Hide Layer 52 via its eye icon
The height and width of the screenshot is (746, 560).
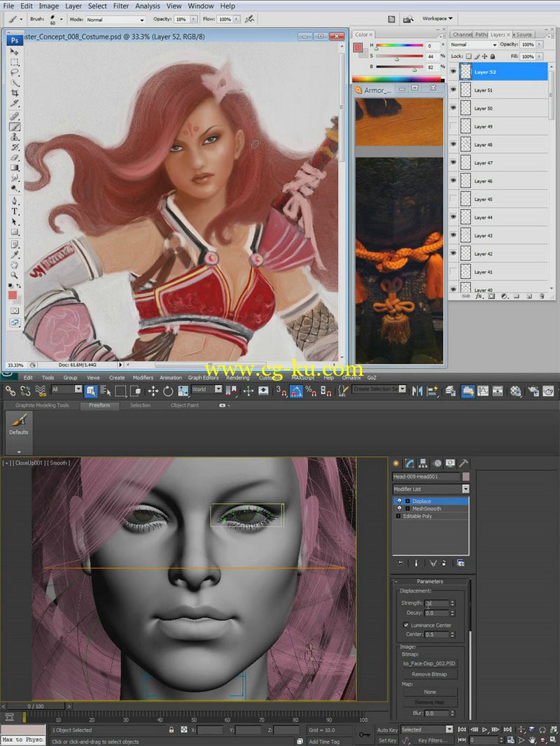453,72
